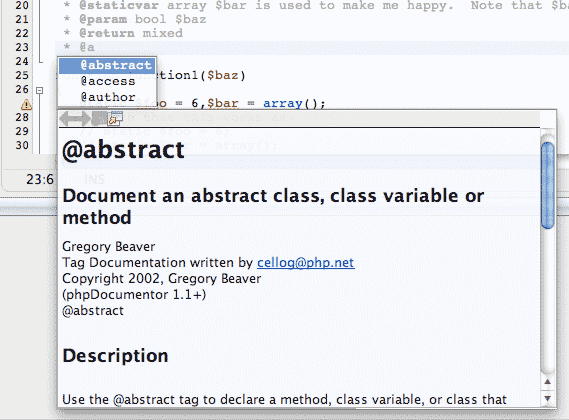The width and height of the screenshot is (569, 420).
Task: Pick @author from the completion list
Action: 107,97
